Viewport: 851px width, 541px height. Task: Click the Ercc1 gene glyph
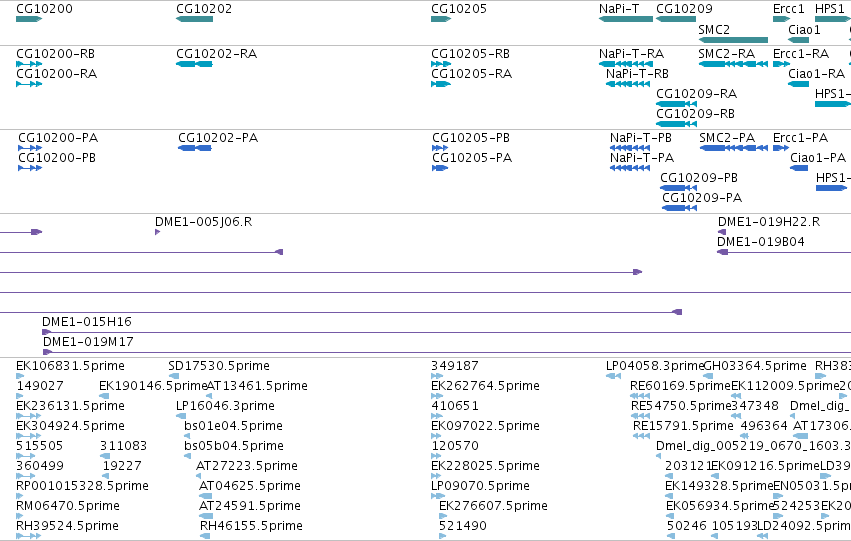click(782, 19)
